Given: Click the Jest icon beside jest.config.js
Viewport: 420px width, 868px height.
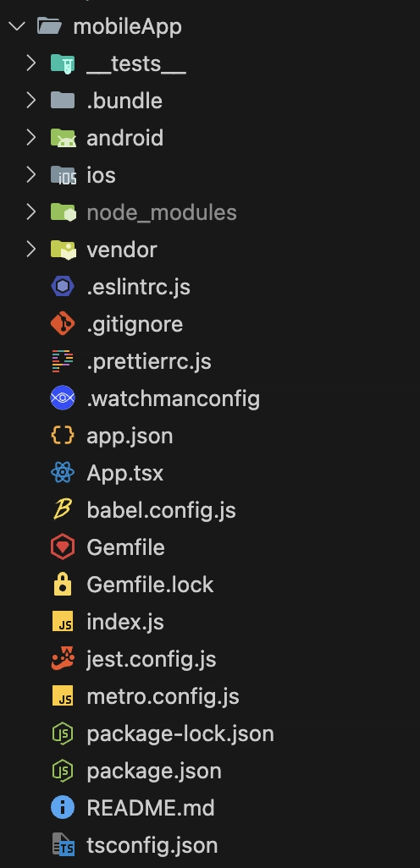Looking at the screenshot, I should point(63,659).
